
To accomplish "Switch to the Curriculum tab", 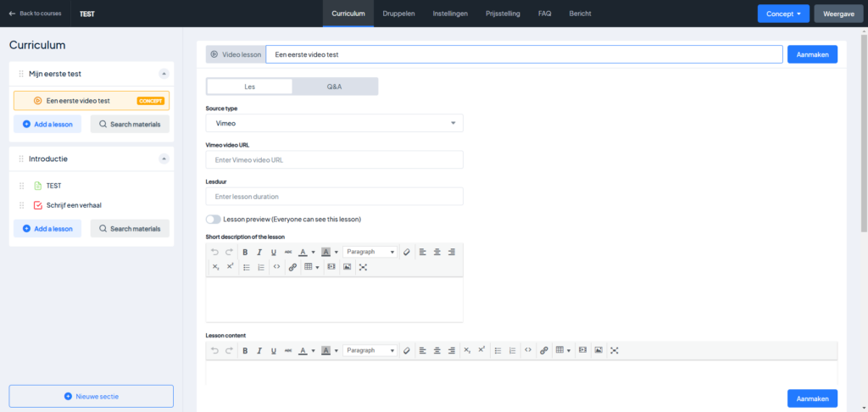I will pyautogui.click(x=348, y=14).
